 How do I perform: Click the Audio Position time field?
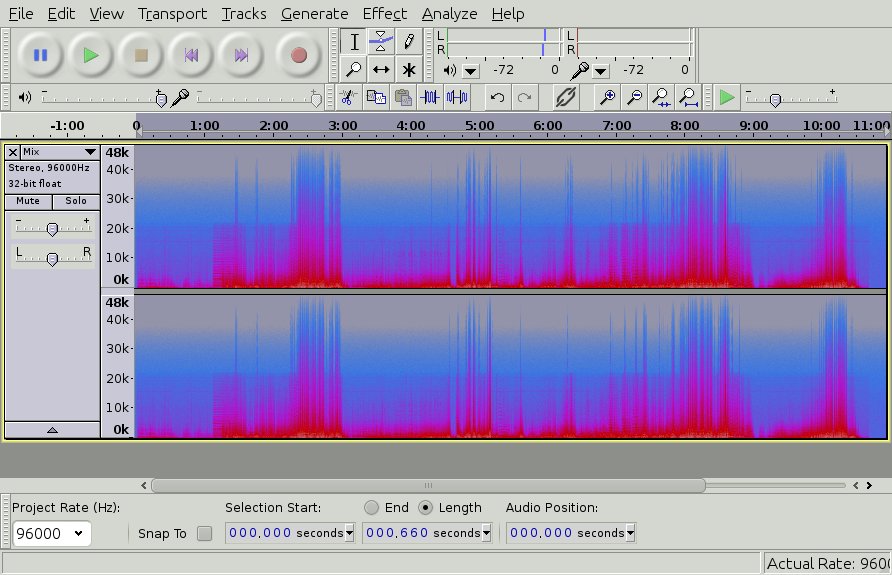(567, 533)
